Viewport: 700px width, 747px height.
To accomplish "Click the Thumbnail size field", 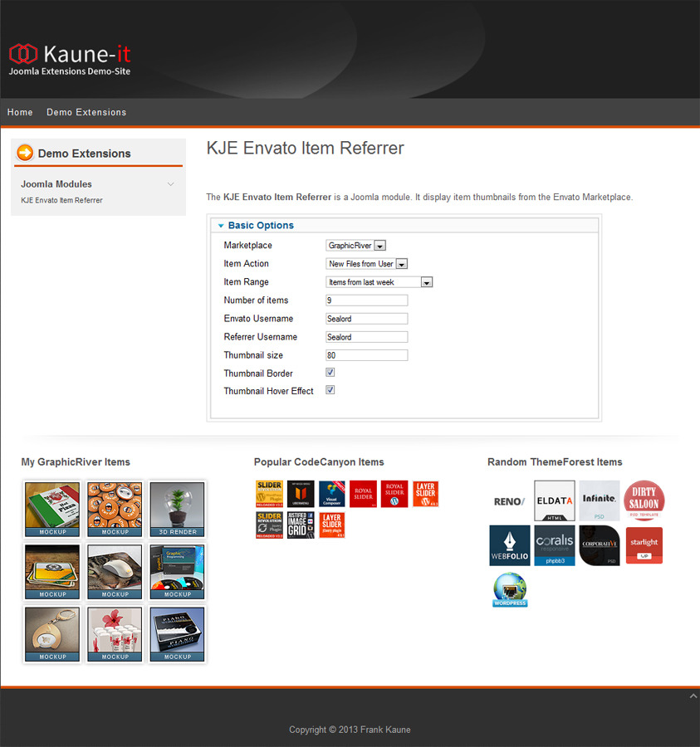I will (x=366, y=355).
